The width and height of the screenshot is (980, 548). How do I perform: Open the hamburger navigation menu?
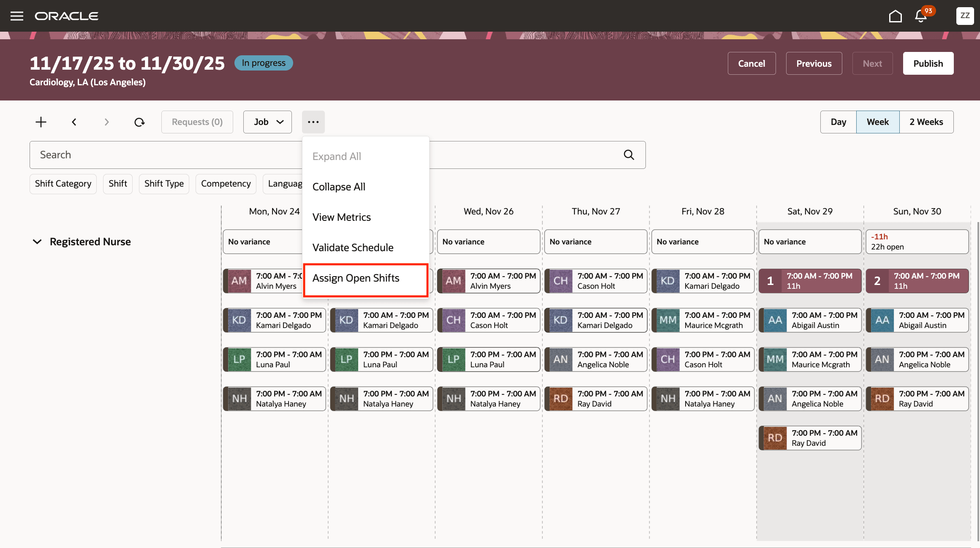coord(16,16)
